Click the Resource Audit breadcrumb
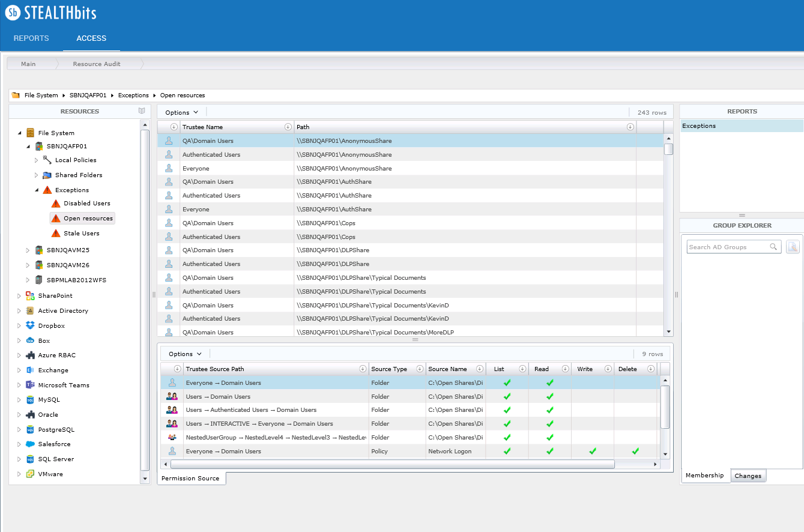Viewport: 804px width, 532px height. click(97, 64)
